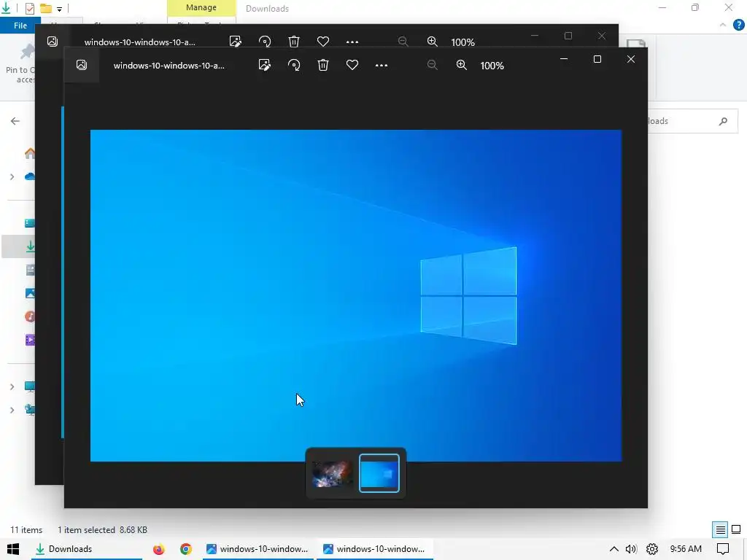This screenshot has height=560, width=747.
Task: Expand the OneDrive node in navigation pane
Action: tap(12, 177)
